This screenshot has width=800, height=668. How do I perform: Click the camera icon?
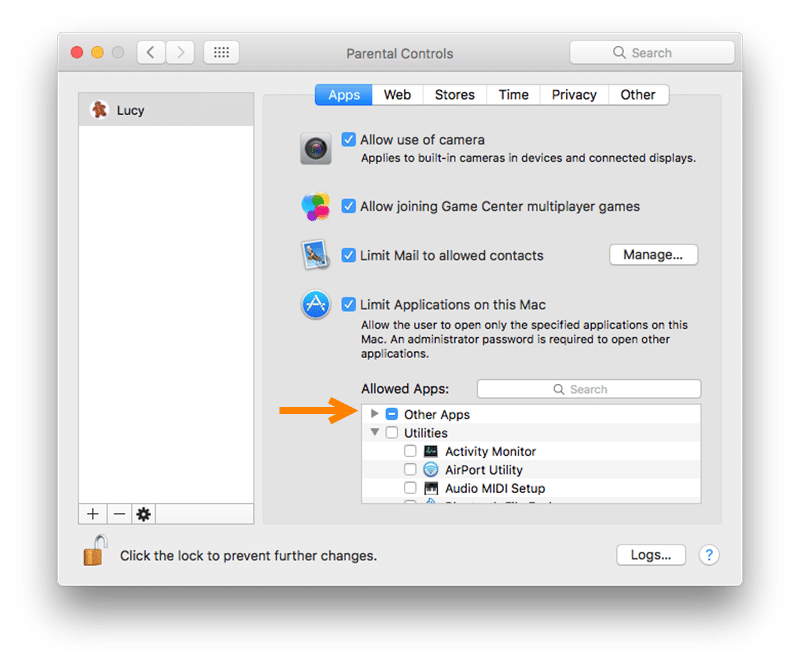[x=316, y=149]
